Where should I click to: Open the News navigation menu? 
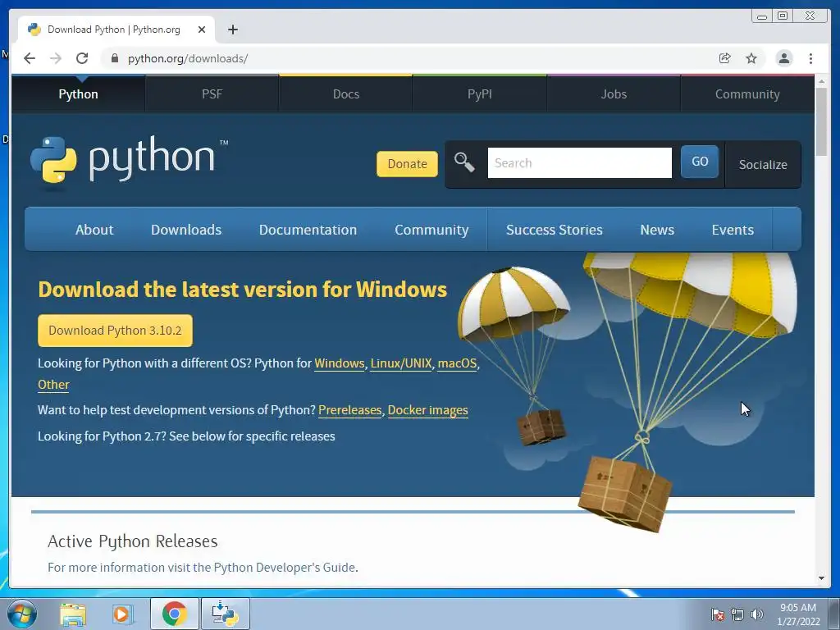657,230
